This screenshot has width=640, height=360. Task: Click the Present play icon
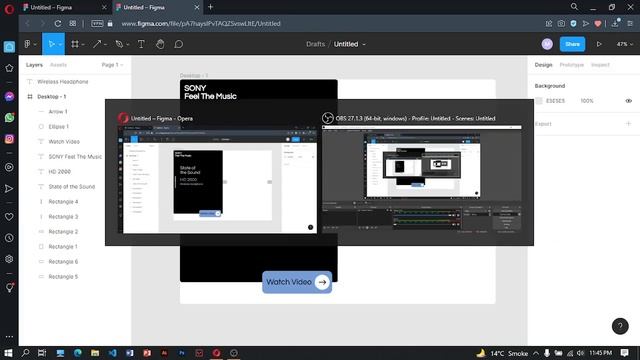(599, 44)
